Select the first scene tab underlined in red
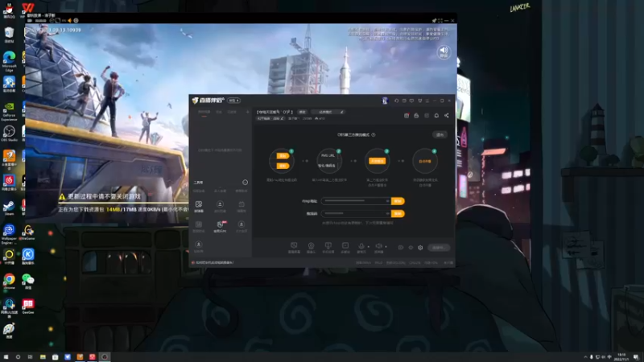 204,112
